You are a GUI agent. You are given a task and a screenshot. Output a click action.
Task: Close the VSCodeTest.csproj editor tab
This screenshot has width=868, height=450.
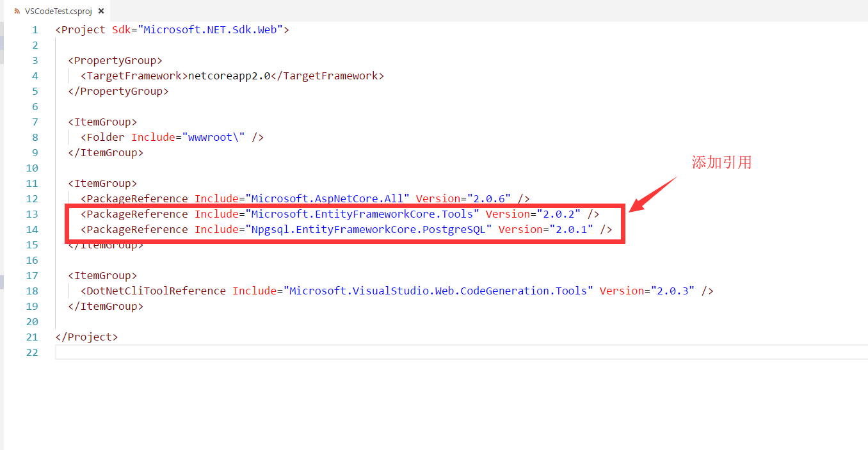pyautogui.click(x=101, y=12)
